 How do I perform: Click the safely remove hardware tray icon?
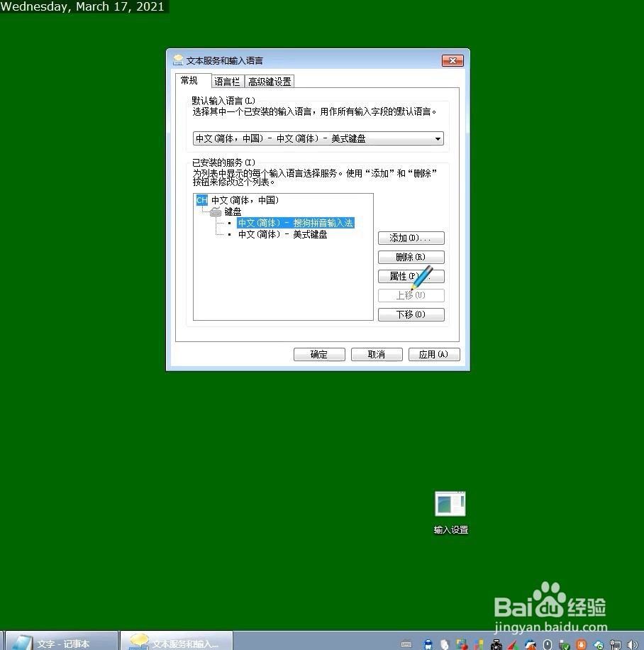click(564, 644)
